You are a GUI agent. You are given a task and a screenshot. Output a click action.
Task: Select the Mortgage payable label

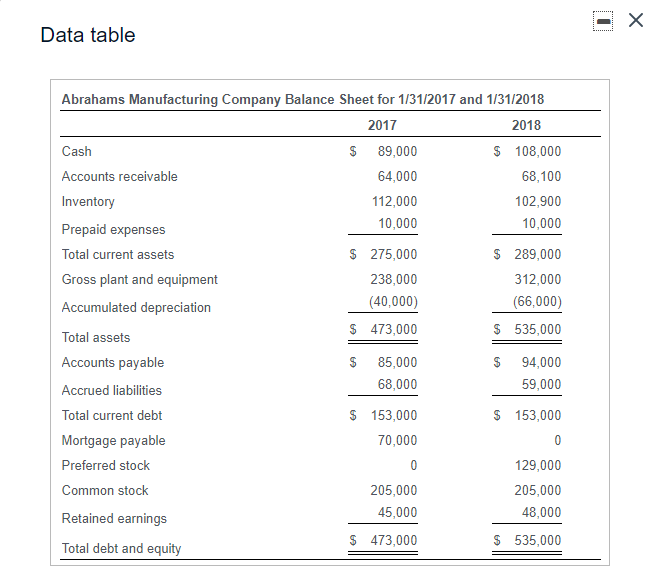click(x=113, y=440)
